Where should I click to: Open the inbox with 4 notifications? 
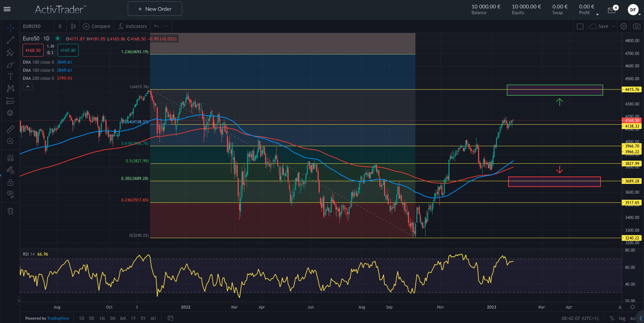tap(611, 10)
